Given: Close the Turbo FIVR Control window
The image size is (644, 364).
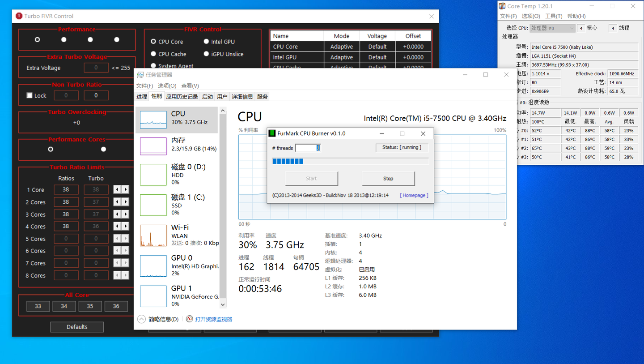Looking at the screenshot, I should click(x=431, y=16).
